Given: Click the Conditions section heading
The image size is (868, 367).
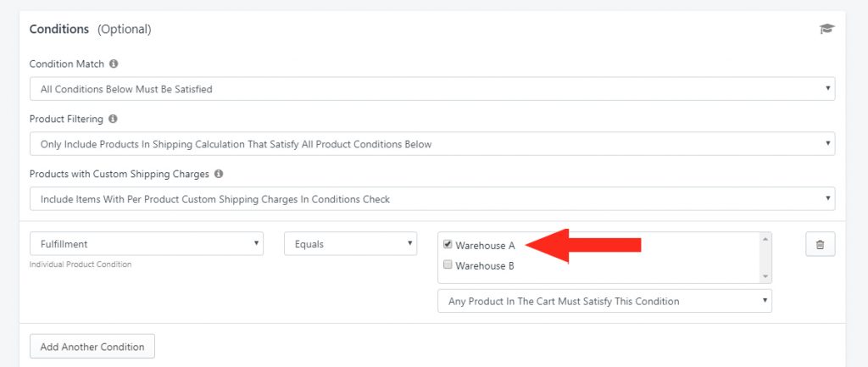Looking at the screenshot, I should [59, 29].
